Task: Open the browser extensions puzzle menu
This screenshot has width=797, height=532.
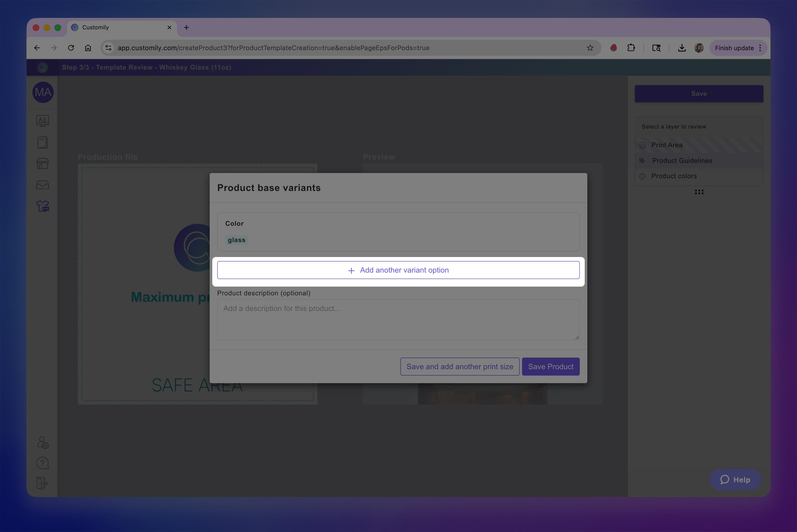Action: point(631,48)
